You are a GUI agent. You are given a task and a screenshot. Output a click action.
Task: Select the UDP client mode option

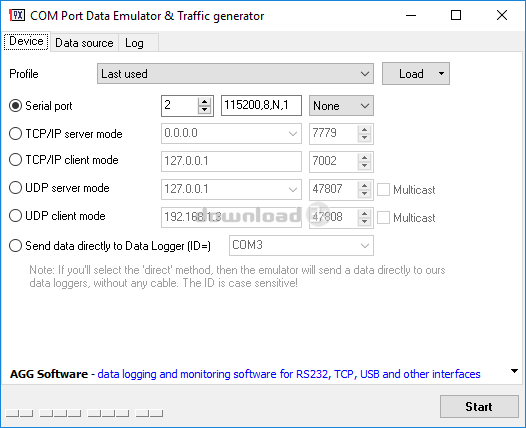15,216
